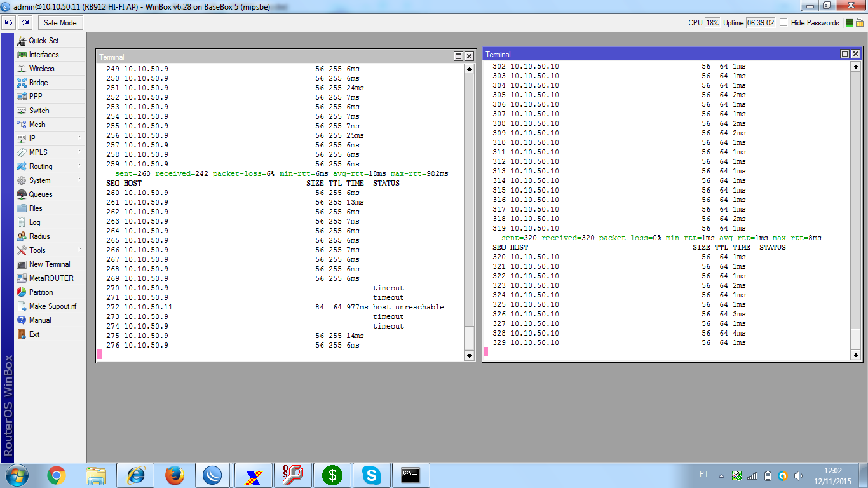Tick the Hide Passwords checkbox

783,22
